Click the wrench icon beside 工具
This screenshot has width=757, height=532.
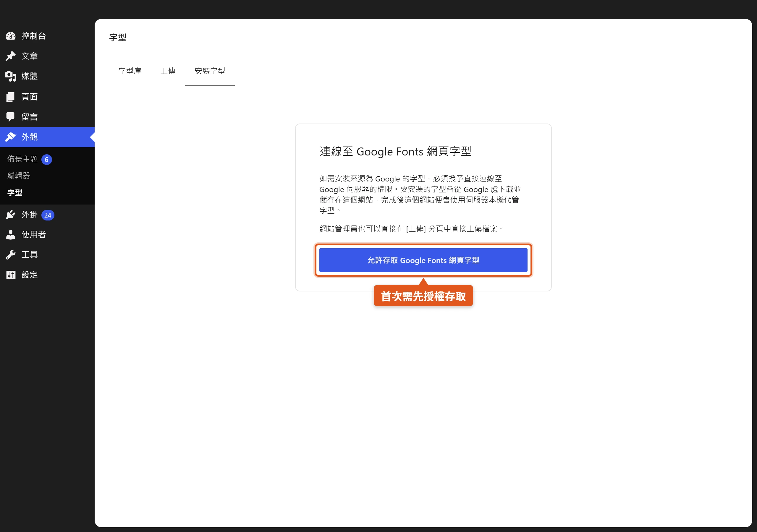point(11,254)
